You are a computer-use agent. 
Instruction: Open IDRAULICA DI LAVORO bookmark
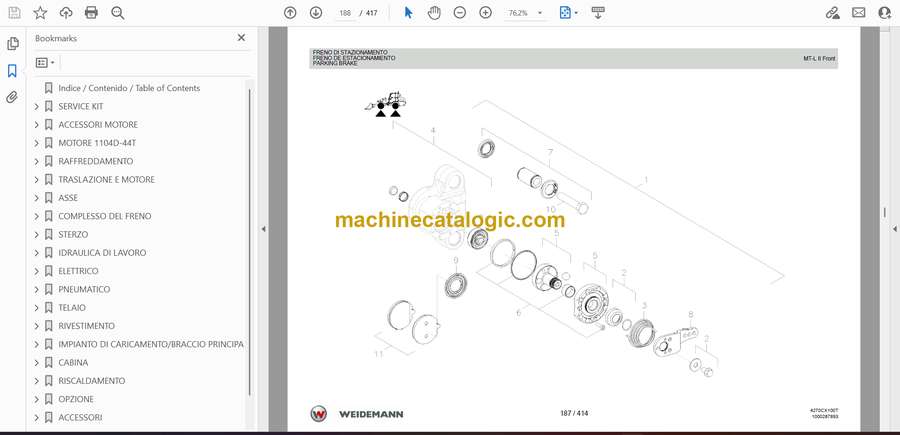coord(102,253)
